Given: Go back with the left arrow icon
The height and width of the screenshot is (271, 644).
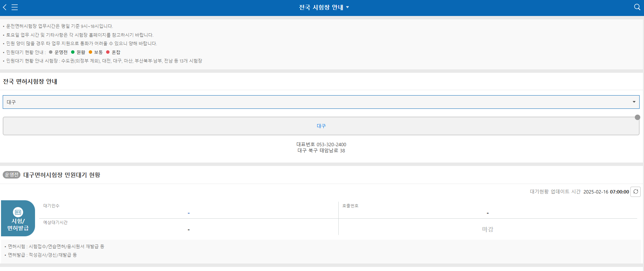Looking at the screenshot, I should pyautogui.click(x=4, y=7).
